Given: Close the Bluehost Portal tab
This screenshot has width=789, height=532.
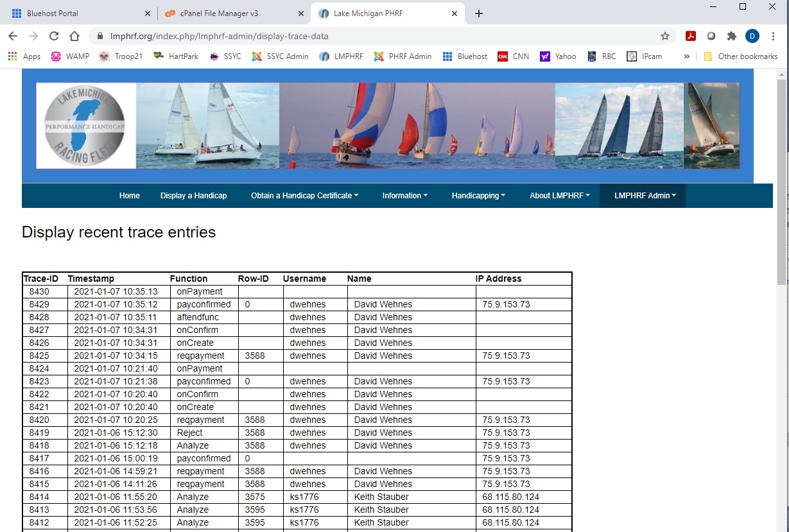Looking at the screenshot, I should tap(148, 13).
